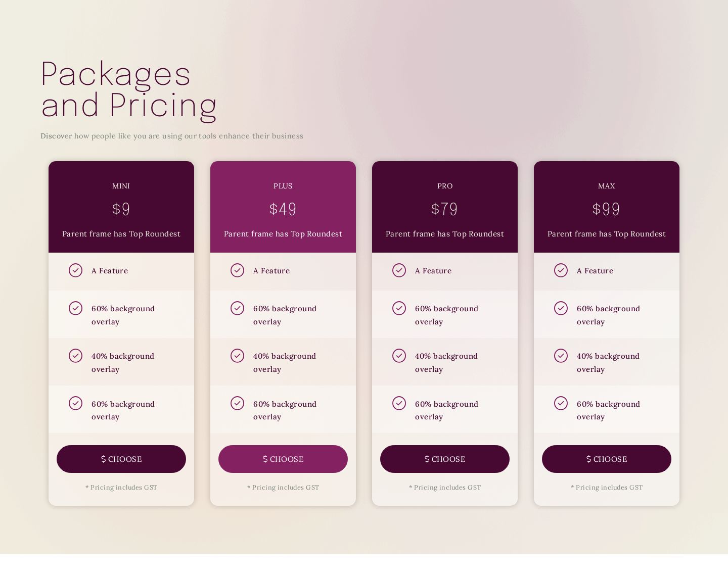The height and width of the screenshot is (577, 728).
Task: Click the Packages and Pricing heading
Action: (x=129, y=90)
